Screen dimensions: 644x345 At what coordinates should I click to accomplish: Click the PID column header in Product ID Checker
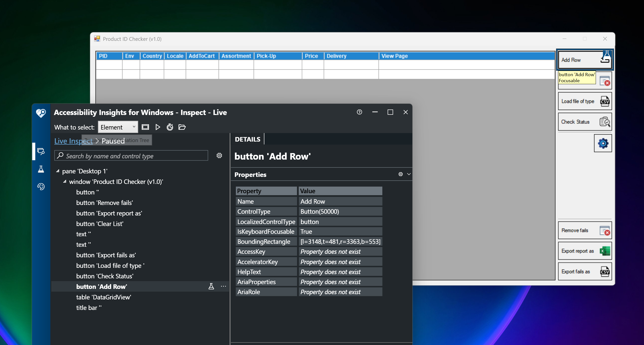(x=109, y=56)
